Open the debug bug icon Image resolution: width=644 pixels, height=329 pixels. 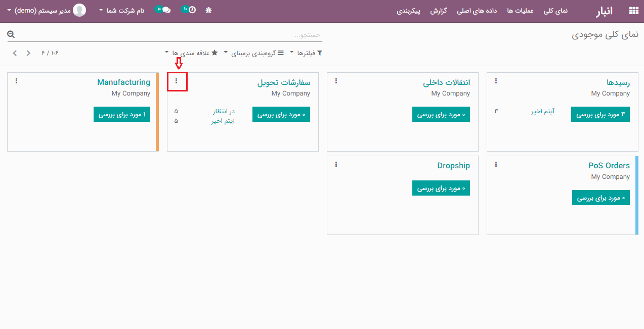pos(209,10)
